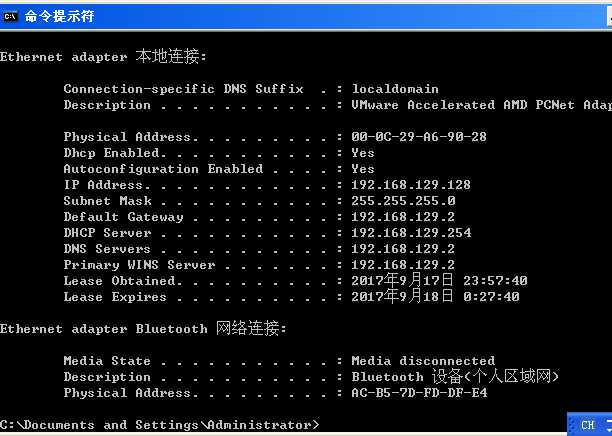Click the localdomain DNS suffix value
This screenshot has width=612, height=436.
point(394,89)
